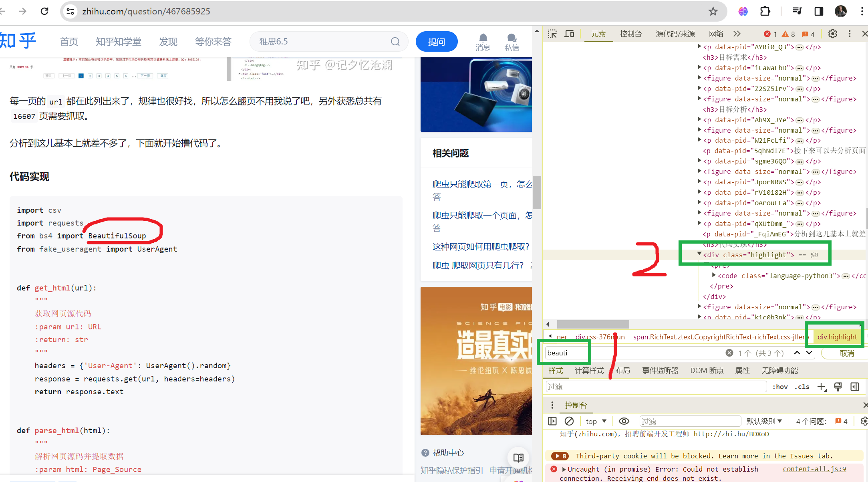
Task: Open DevTools settings gear
Action: coord(833,34)
